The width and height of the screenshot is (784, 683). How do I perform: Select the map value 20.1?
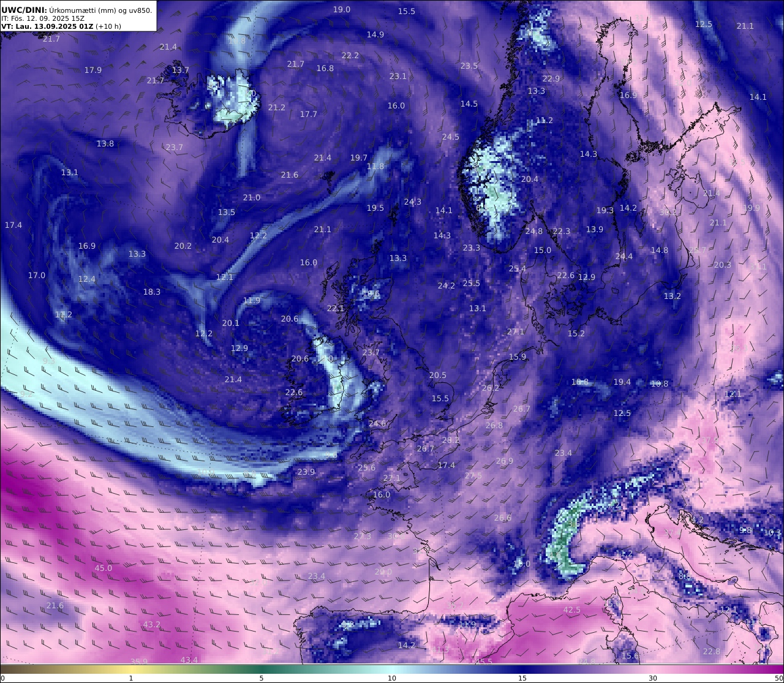(x=231, y=323)
